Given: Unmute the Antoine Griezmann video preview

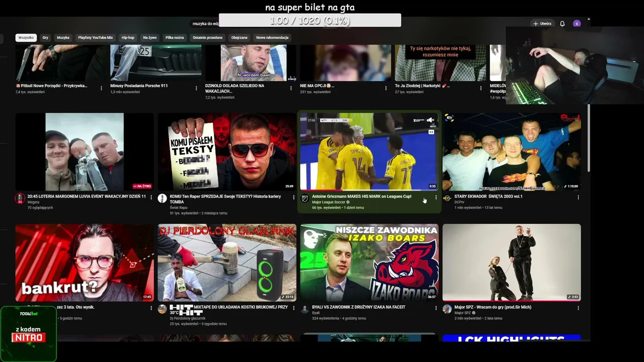Looking at the screenshot, I should 430,120.
